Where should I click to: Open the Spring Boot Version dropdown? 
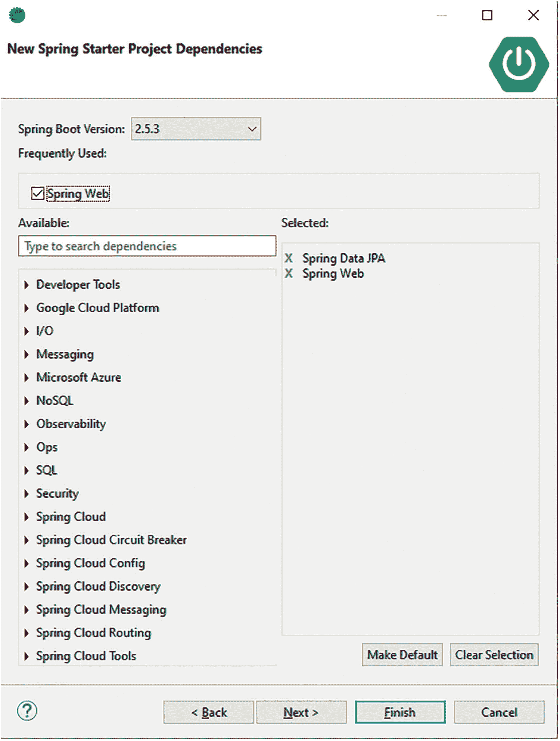(196, 129)
